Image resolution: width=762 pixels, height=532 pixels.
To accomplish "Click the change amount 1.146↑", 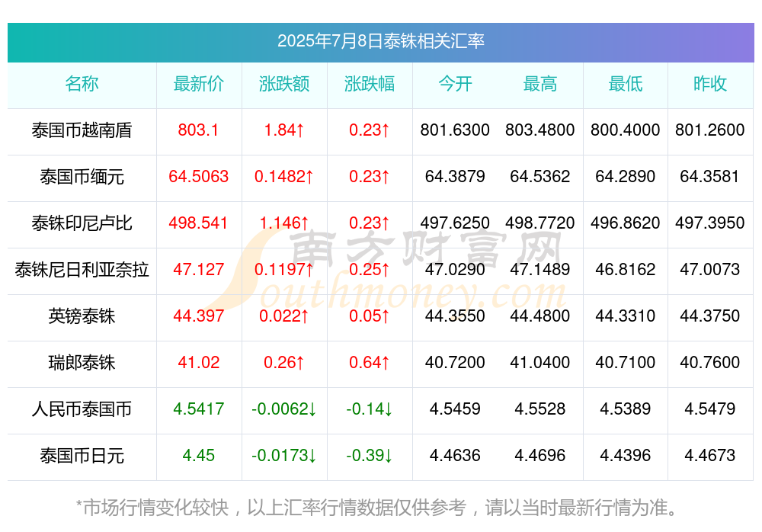I will 283,223.
